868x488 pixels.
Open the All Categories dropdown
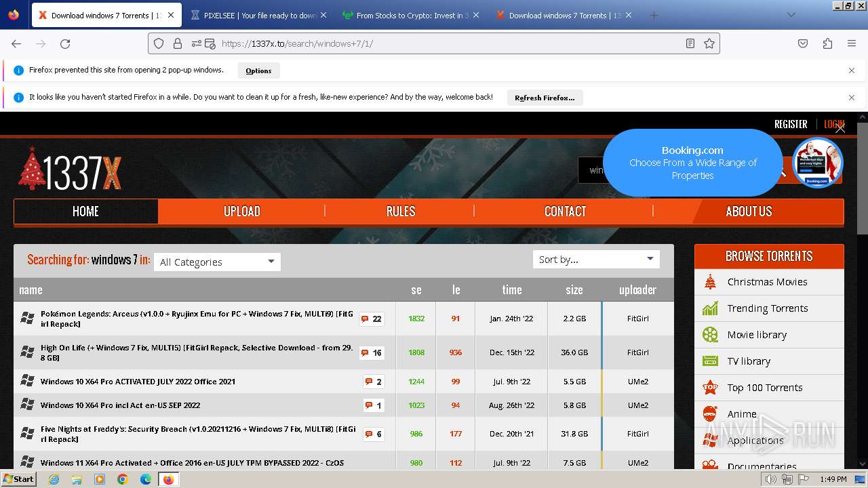(x=217, y=262)
